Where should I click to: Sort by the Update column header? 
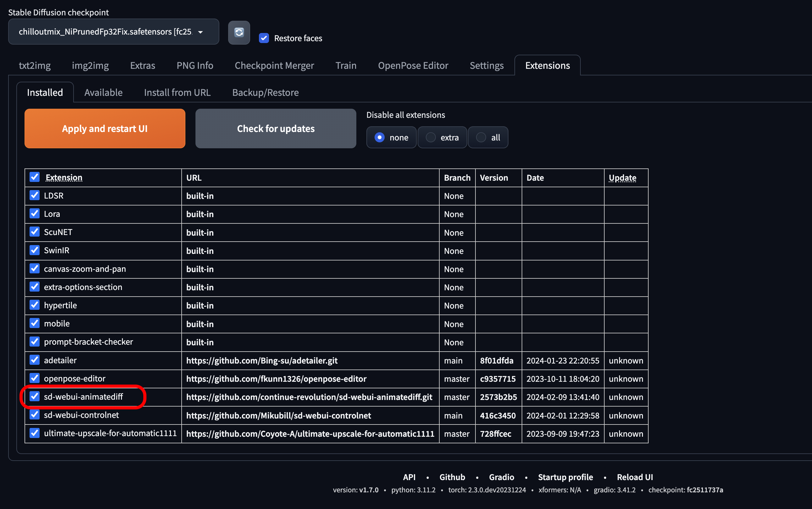[622, 178]
